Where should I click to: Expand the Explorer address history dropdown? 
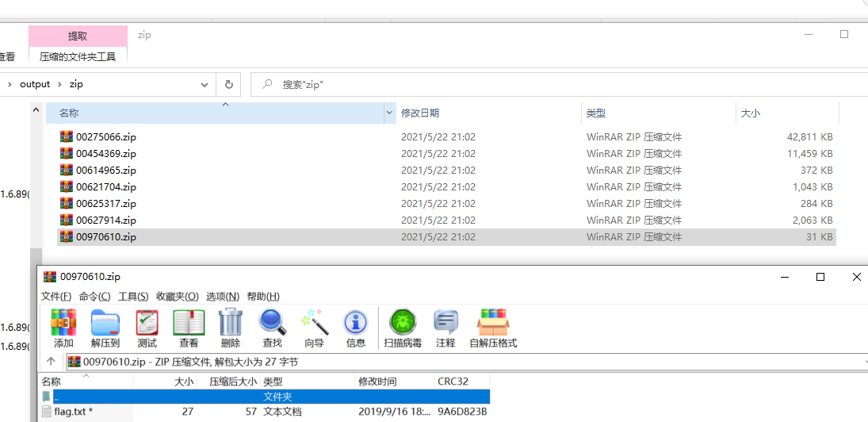(x=205, y=85)
